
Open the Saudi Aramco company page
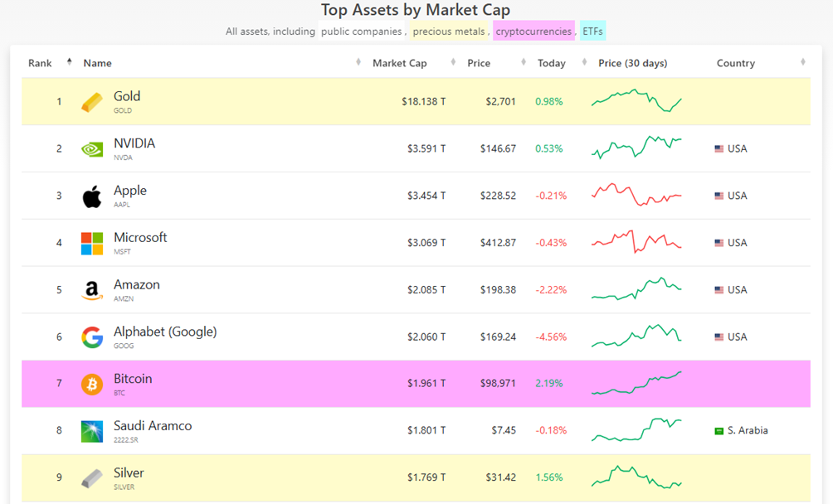(x=153, y=425)
